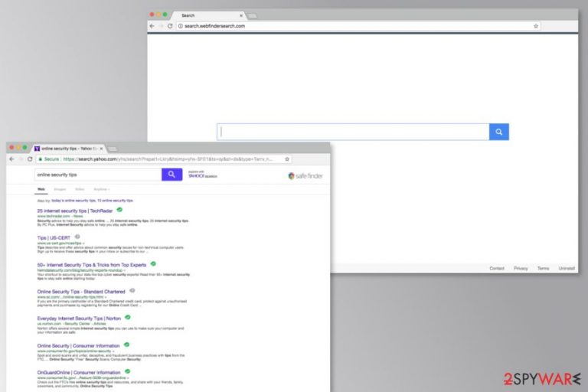Close the 'online security tips' Yahoo tab

point(101,149)
